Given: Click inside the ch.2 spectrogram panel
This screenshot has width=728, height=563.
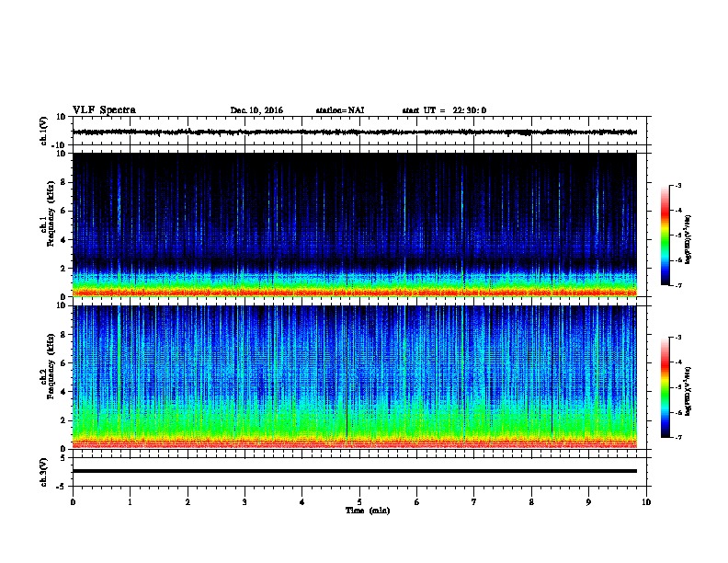Looking at the screenshot, I should tap(354, 377).
